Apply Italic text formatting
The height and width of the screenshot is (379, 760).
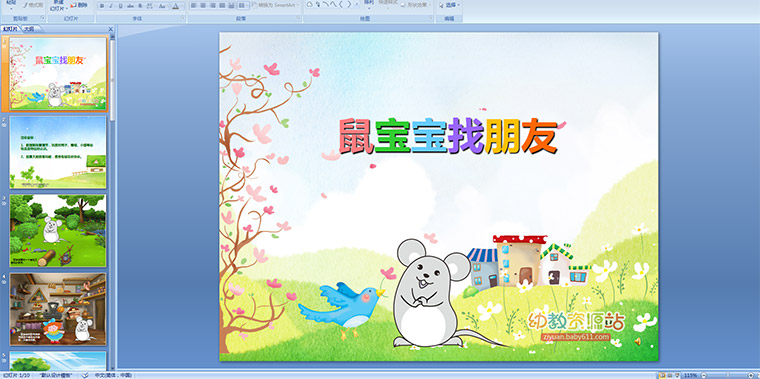point(111,6)
